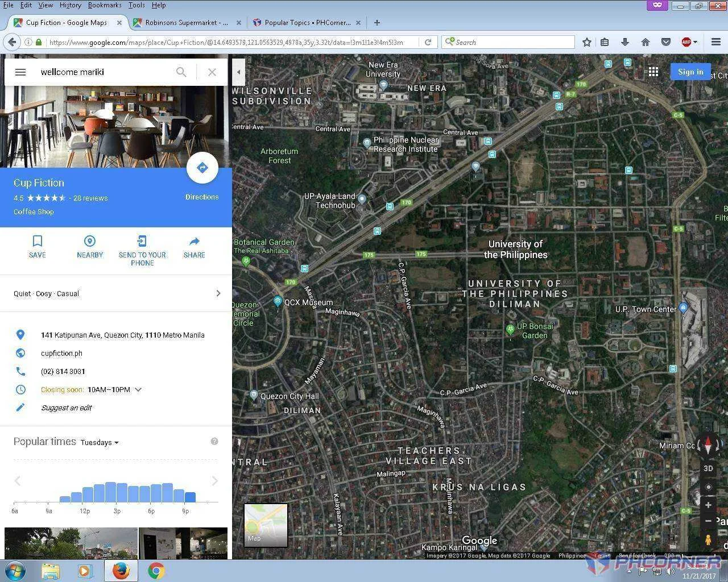Image resolution: width=728 pixels, height=582 pixels.
Task: Open the Bookmarks menu
Action: tap(105, 5)
